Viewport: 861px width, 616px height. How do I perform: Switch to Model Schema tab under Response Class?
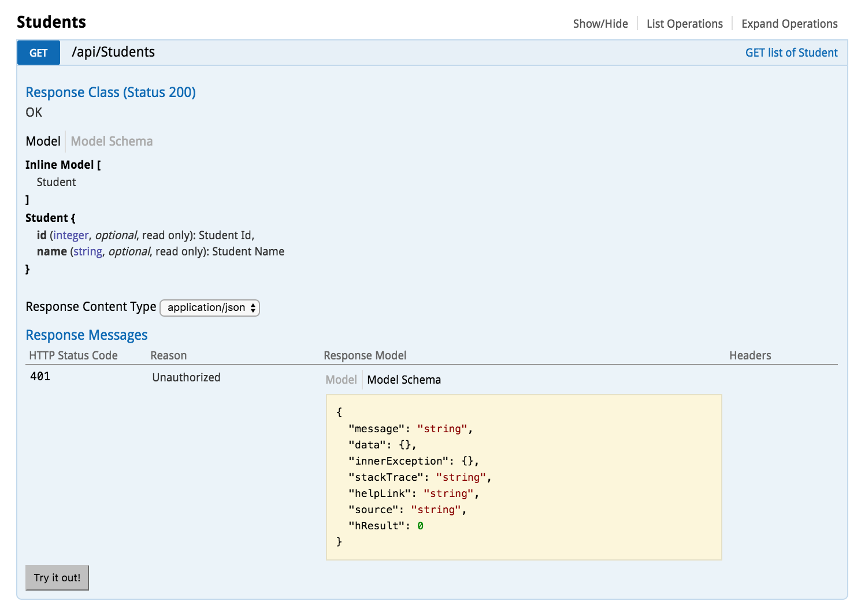(x=112, y=141)
